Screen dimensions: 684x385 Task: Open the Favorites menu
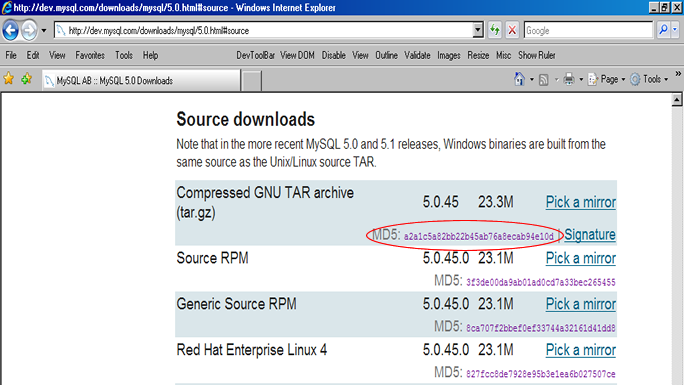click(90, 55)
